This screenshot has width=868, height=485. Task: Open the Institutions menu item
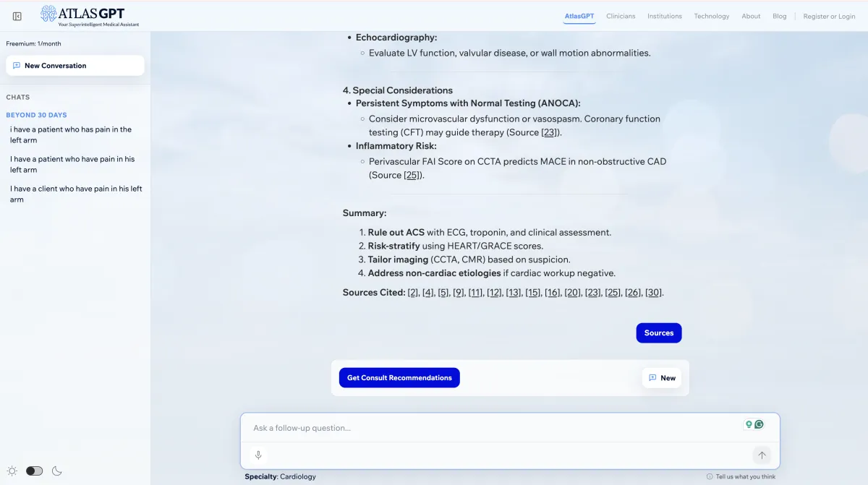coord(665,16)
